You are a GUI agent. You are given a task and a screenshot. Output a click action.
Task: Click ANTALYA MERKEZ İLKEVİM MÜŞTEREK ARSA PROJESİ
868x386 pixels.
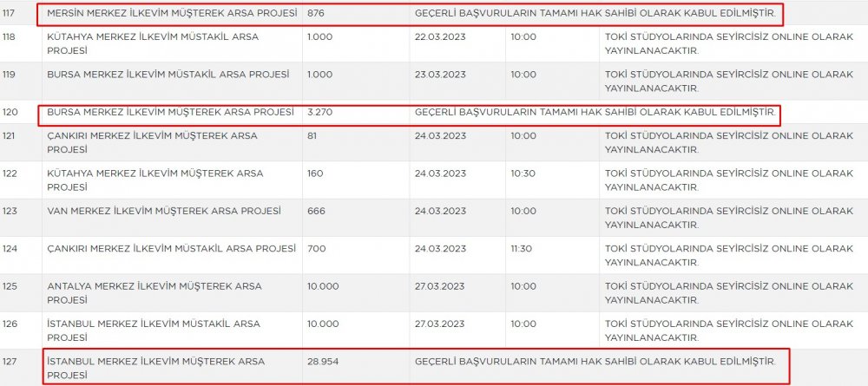pos(155,292)
